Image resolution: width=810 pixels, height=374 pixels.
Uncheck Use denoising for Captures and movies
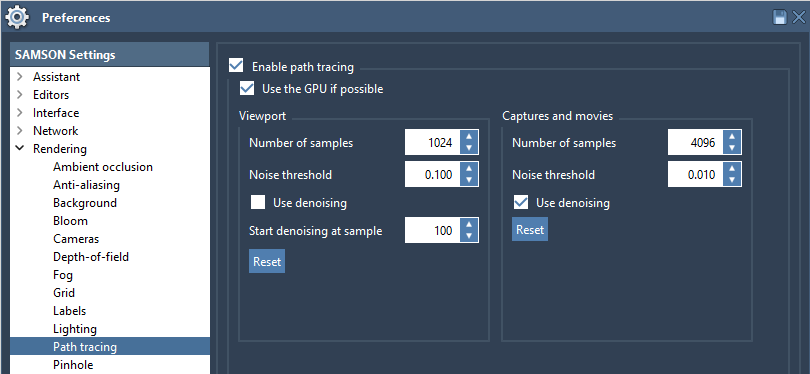click(521, 202)
